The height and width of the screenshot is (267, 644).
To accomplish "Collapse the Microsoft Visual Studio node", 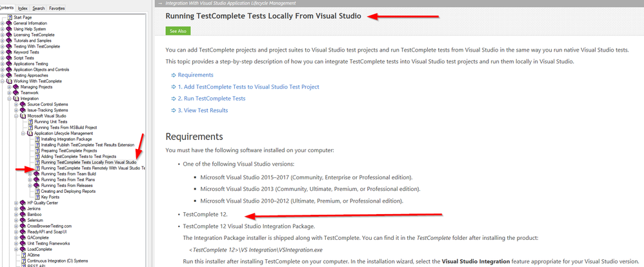I will click(x=17, y=116).
